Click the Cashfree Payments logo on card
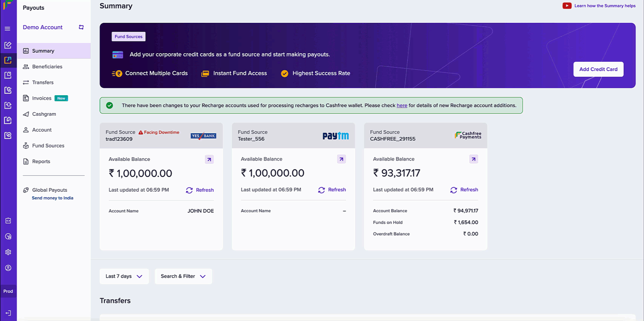 pyautogui.click(x=468, y=135)
